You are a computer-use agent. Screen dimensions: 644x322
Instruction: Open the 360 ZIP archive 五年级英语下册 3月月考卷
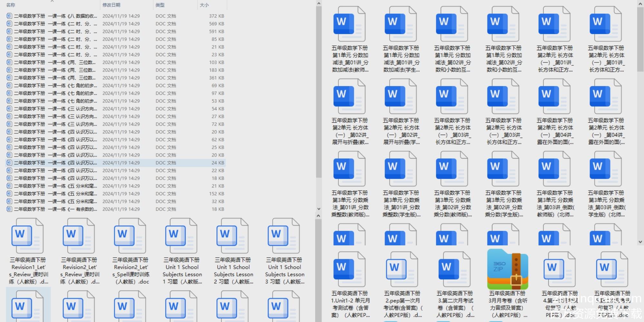click(x=507, y=270)
